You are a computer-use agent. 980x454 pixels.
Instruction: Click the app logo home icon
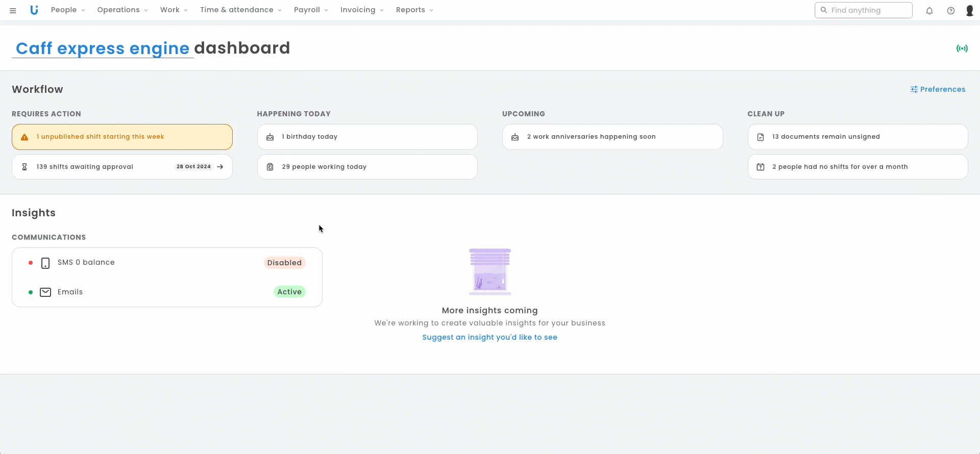tap(34, 10)
